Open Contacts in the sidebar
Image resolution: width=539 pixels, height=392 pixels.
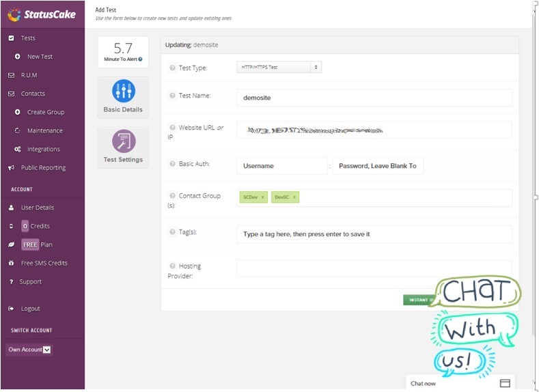(33, 94)
